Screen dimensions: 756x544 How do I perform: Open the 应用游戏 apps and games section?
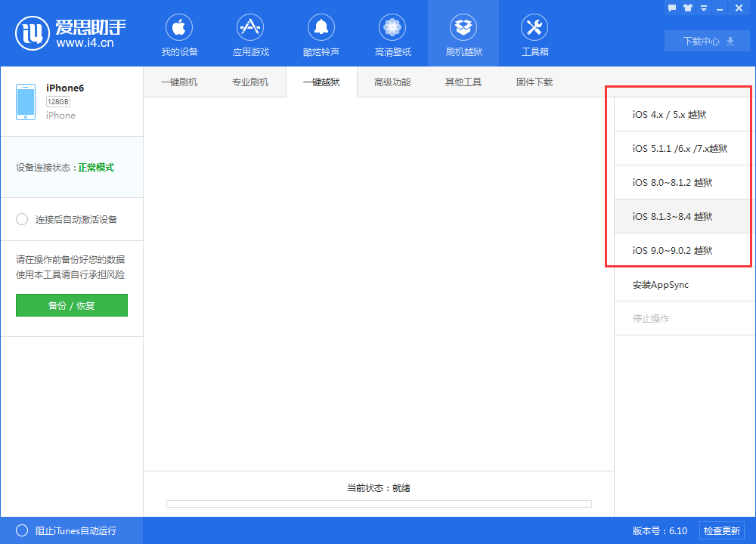click(250, 33)
